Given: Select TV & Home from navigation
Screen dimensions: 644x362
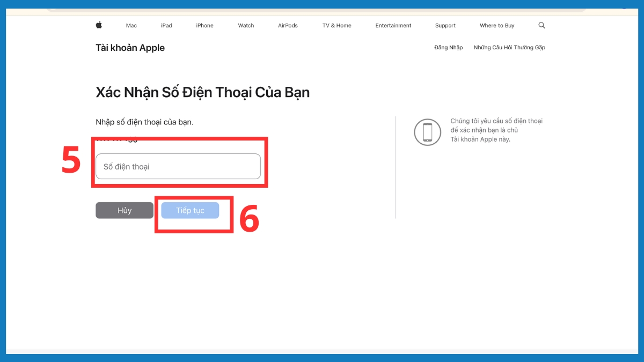Looking at the screenshot, I should click(x=336, y=25).
